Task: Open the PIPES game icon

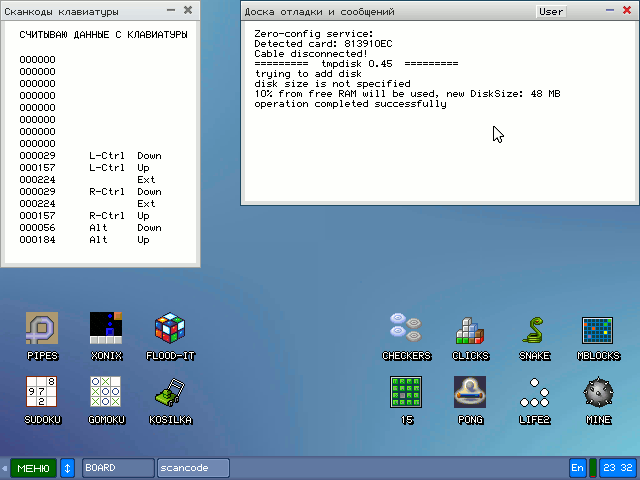Action: click(x=42, y=329)
